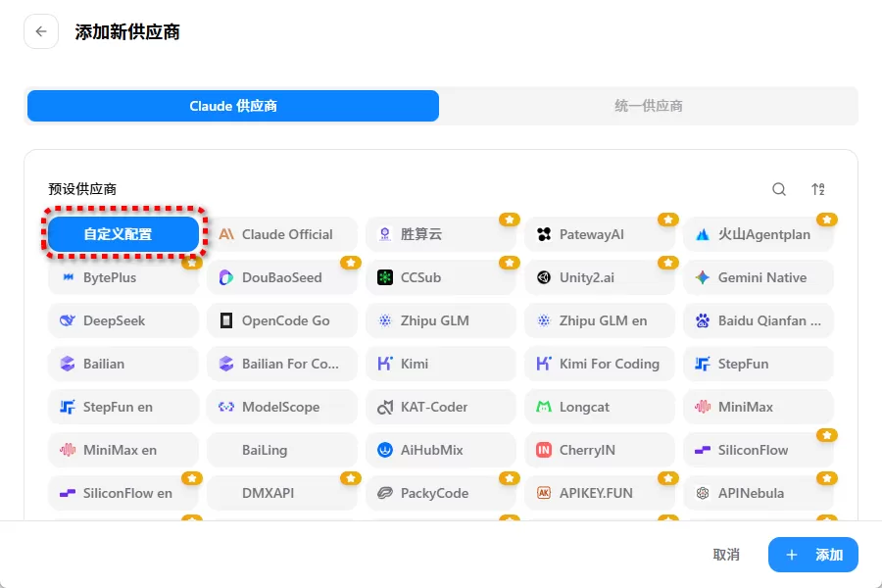The image size is (882, 588).
Task: Choose the APIKEY.FUN provider
Action: 600,494
